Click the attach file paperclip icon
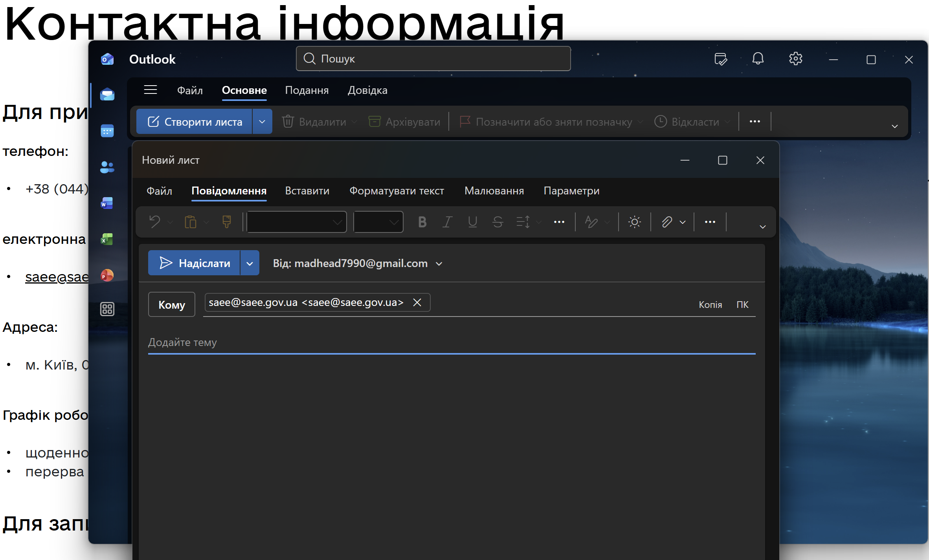The image size is (929, 560). (x=667, y=222)
